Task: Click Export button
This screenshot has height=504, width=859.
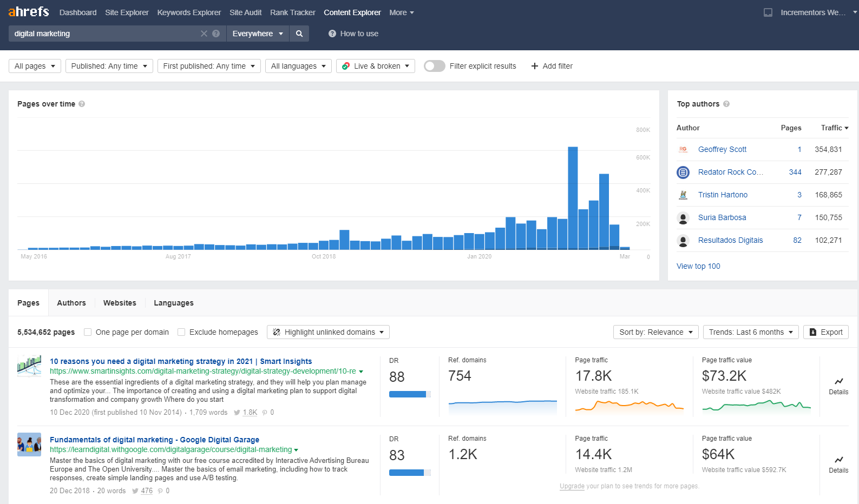Action: [826, 332]
